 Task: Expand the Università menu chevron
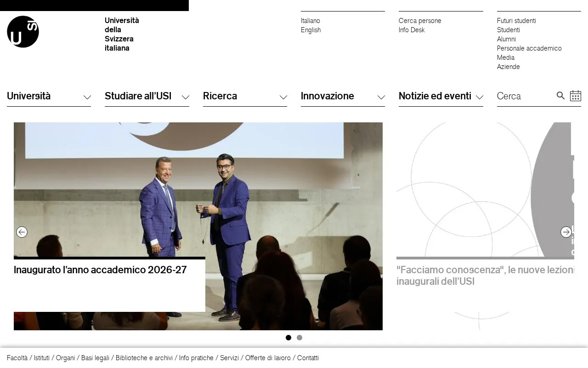point(87,97)
